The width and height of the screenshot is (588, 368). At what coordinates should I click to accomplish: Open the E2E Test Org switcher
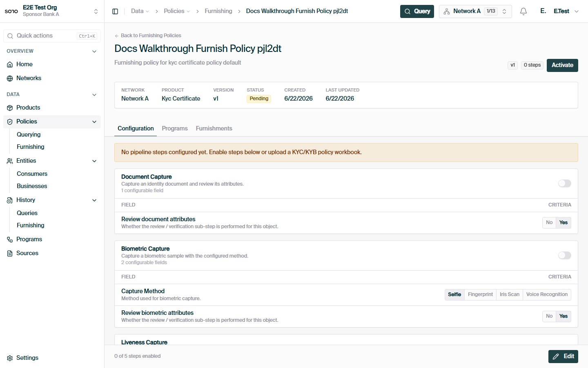click(x=52, y=11)
